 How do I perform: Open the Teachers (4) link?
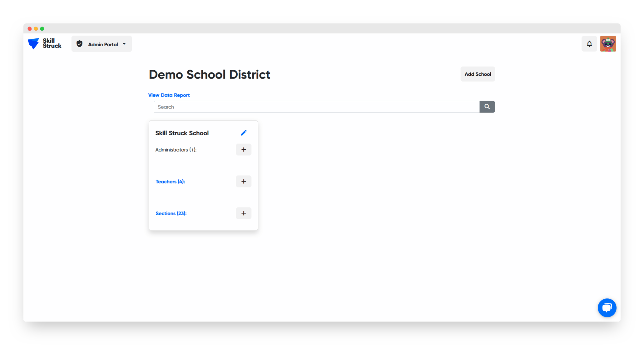tap(170, 182)
